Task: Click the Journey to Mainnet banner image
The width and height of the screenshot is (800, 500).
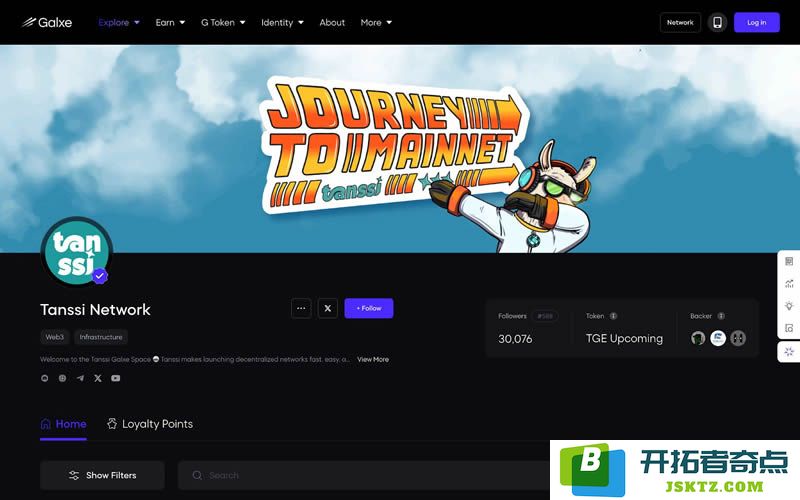Action: coord(400,148)
